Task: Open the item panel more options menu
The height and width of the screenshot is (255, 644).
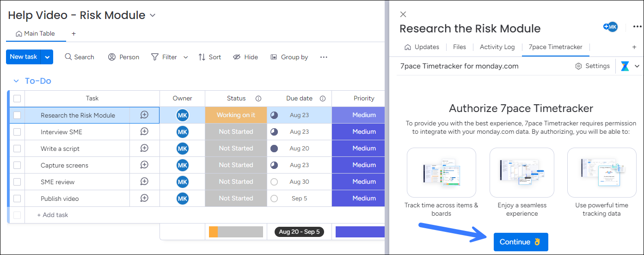Action: [637, 27]
